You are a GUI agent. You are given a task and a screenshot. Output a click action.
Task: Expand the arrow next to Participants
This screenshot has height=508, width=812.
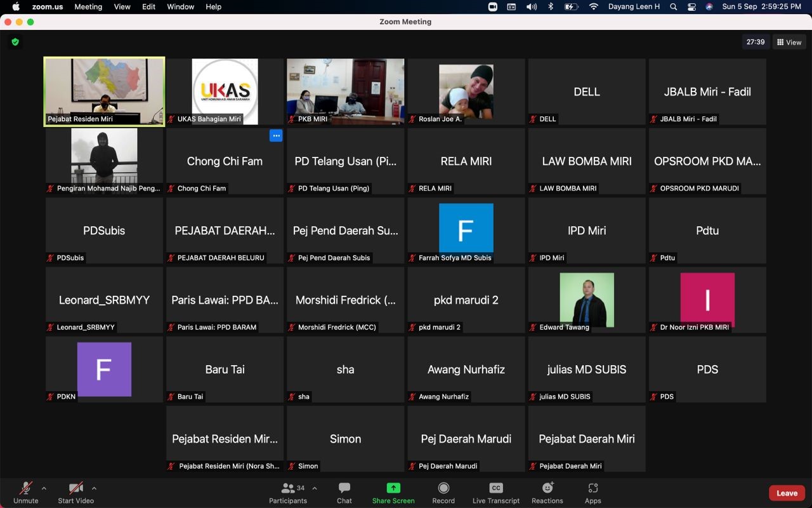click(x=315, y=488)
